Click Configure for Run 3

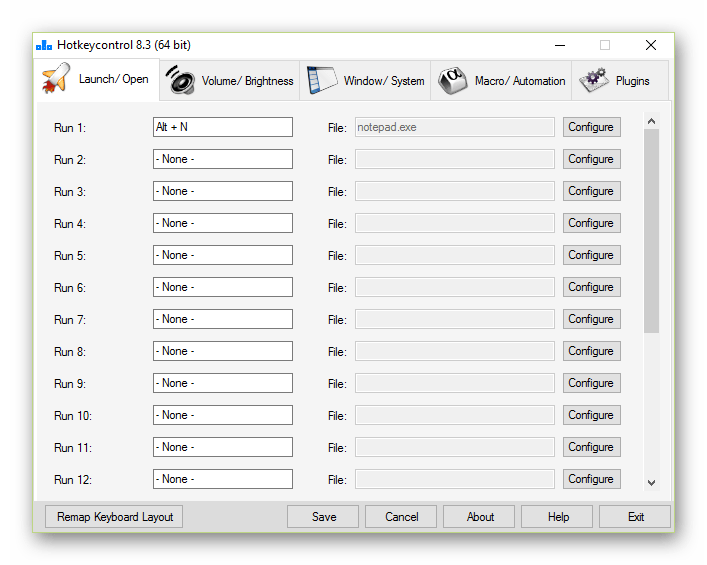(592, 191)
